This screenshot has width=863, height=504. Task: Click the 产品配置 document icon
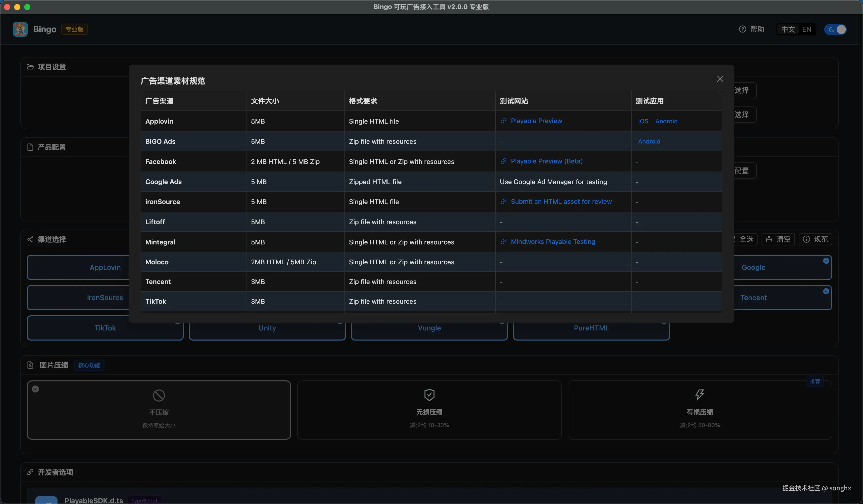[30, 147]
